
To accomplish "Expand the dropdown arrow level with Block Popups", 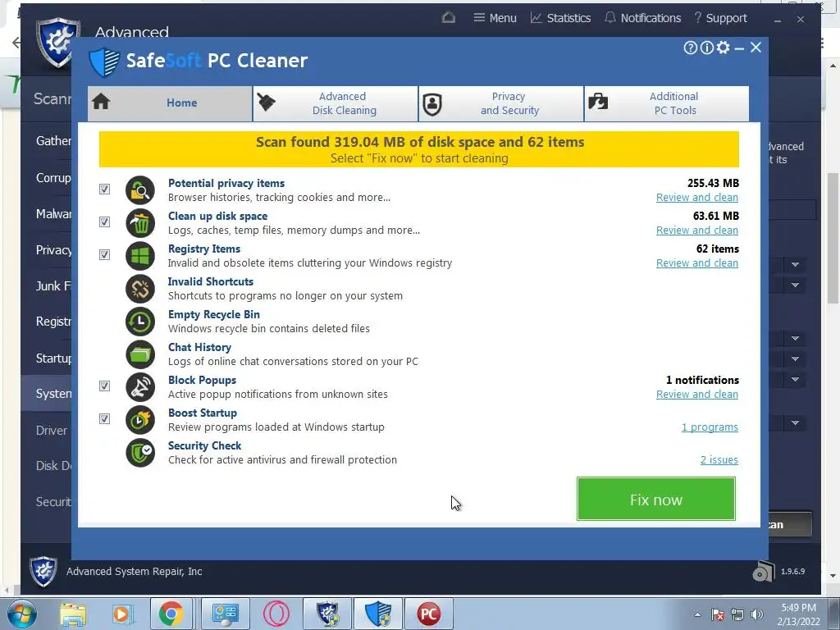I will coord(795,380).
